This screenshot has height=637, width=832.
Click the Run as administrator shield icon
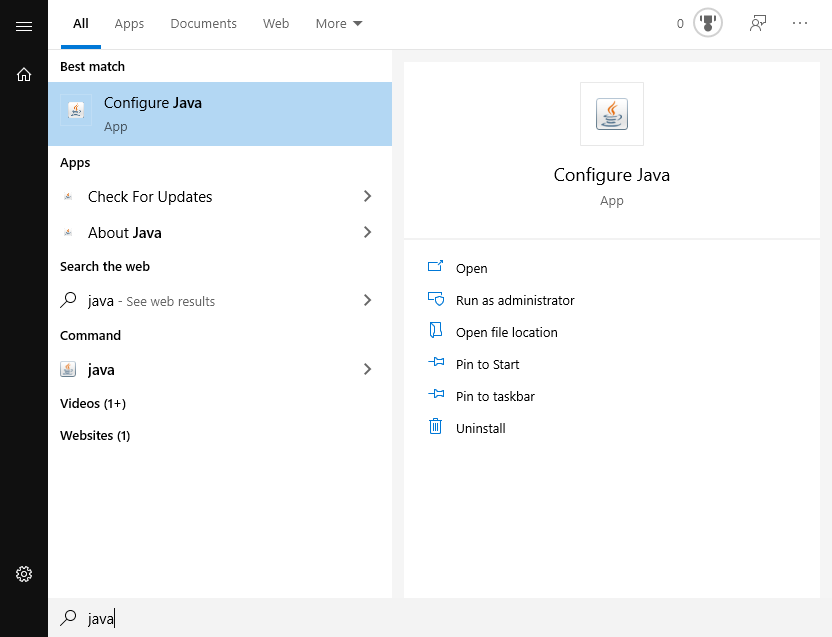pos(436,299)
